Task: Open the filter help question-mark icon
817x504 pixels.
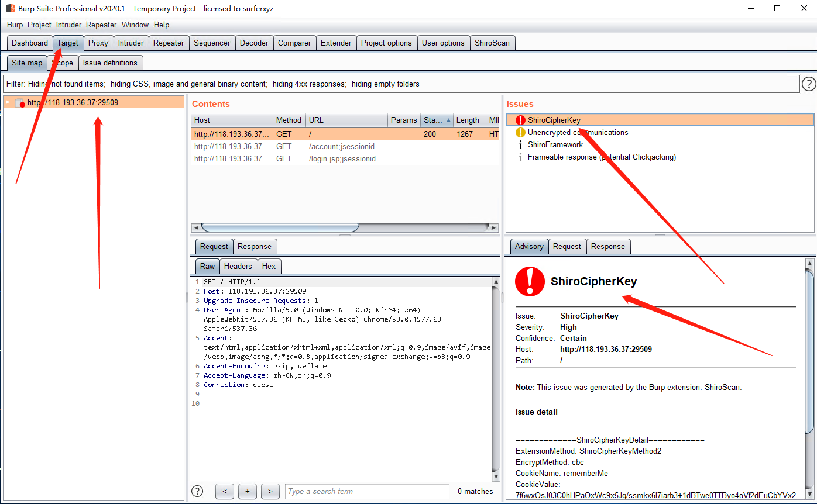Action: click(x=808, y=84)
